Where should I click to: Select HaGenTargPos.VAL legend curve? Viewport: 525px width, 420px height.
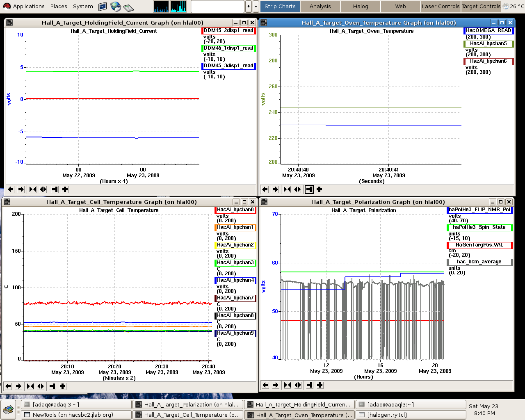479,245
